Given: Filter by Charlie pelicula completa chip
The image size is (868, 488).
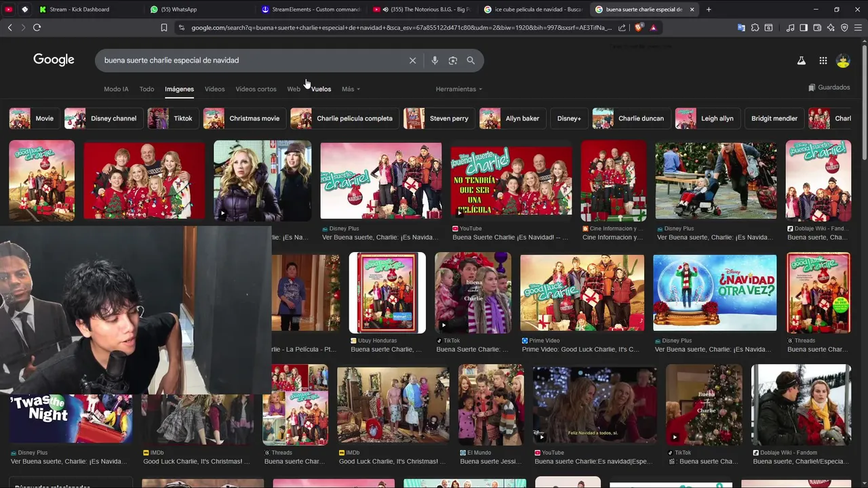Looking at the screenshot, I should [344, 118].
